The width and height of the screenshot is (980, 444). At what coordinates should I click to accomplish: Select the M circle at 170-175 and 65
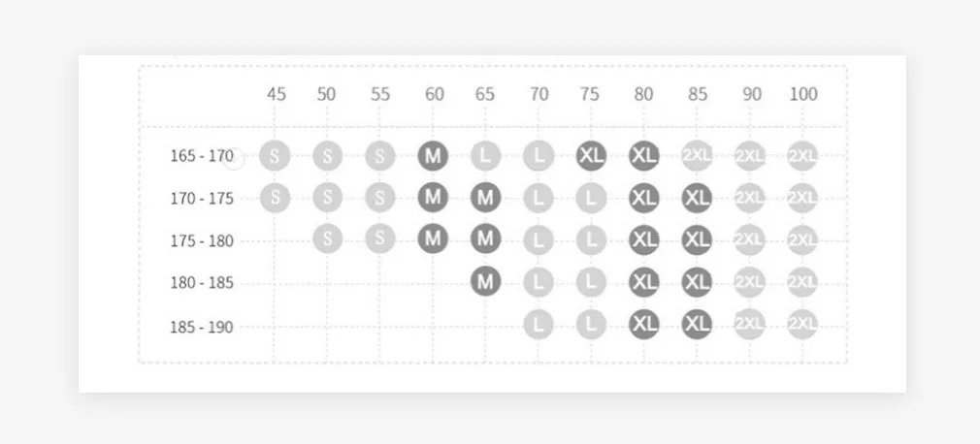485,198
